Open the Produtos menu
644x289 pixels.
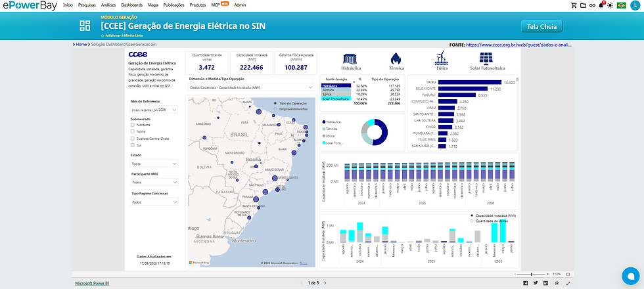click(198, 5)
